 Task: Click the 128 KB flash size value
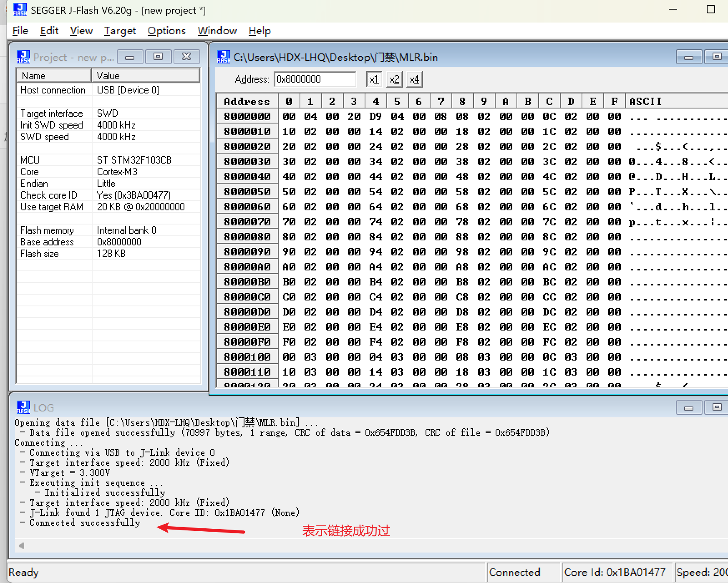(x=111, y=254)
